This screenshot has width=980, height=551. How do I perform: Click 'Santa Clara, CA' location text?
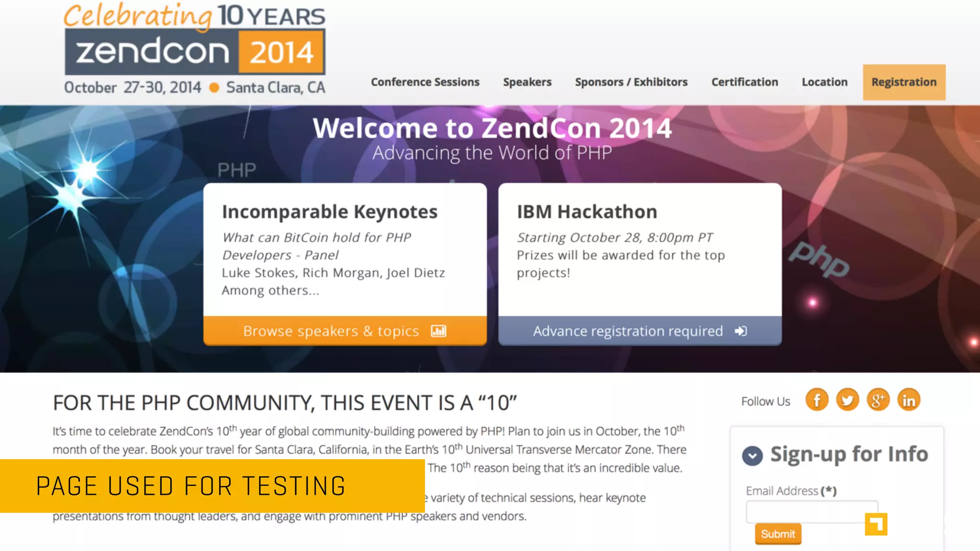(276, 88)
